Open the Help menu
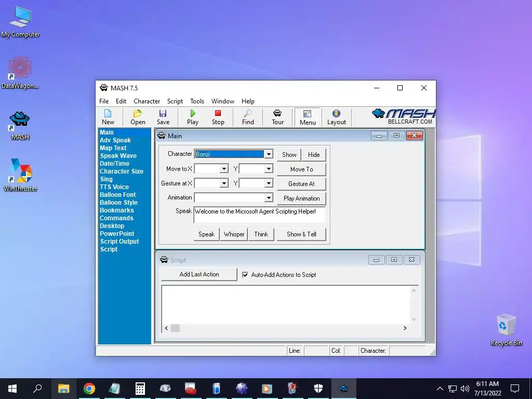 click(248, 101)
